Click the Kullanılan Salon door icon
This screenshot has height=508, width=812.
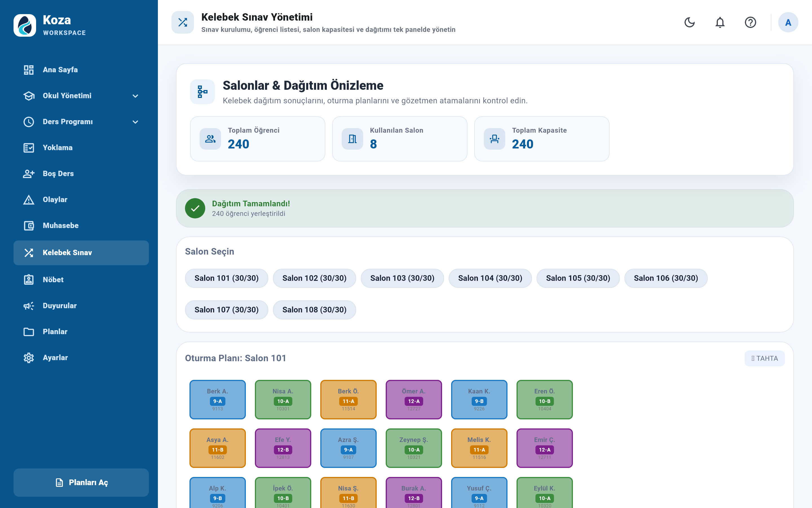(x=352, y=139)
